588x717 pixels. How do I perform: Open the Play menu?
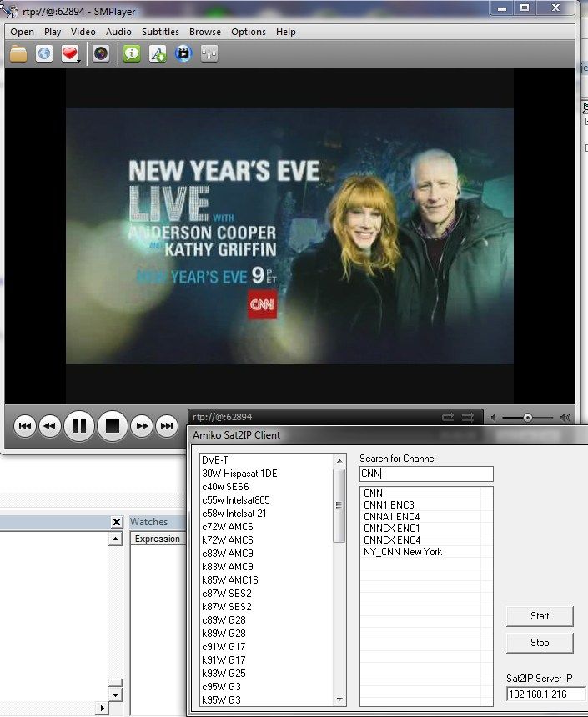click(53, 32)
